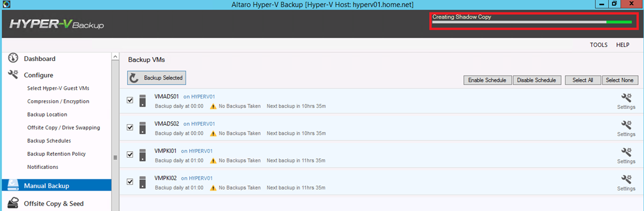Click 'Next backup in 11hrs 35m' for VMPKI01
This screenshot has width=644, height=211.
click(x=296, y=161)
